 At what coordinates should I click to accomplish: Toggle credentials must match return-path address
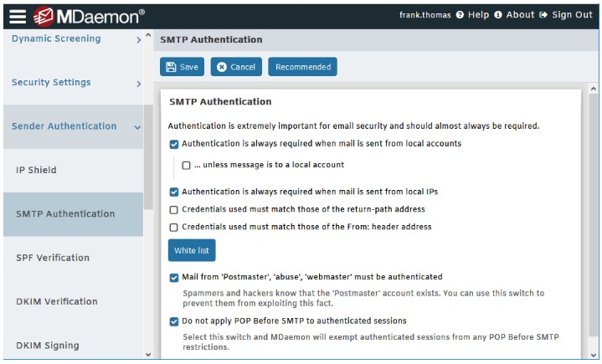(x=174, y=210)
